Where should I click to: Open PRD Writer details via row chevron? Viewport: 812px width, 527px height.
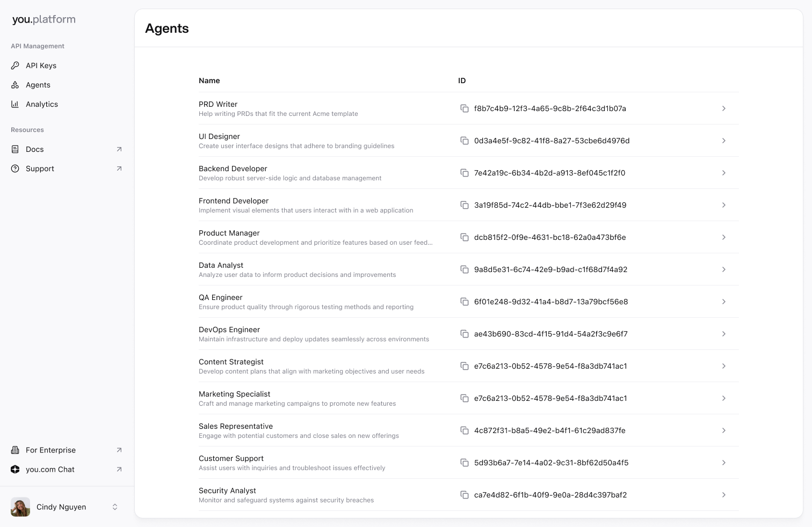(x=723, y=108)
